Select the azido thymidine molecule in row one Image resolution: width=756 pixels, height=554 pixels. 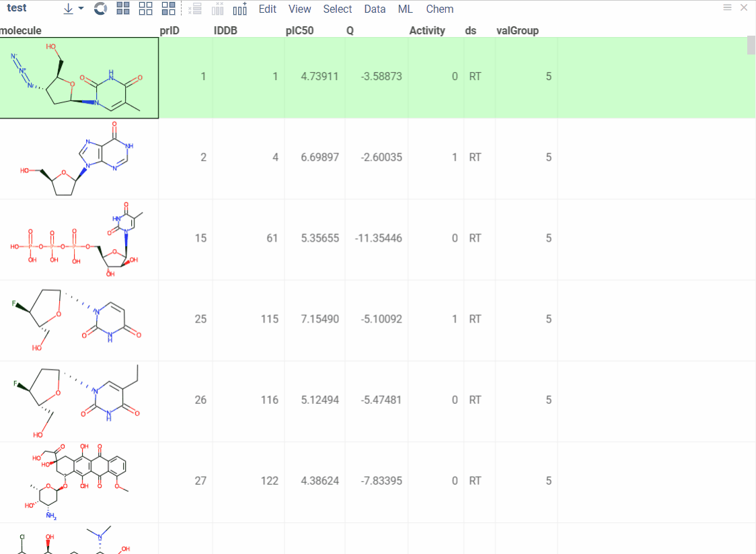(79, 77)
